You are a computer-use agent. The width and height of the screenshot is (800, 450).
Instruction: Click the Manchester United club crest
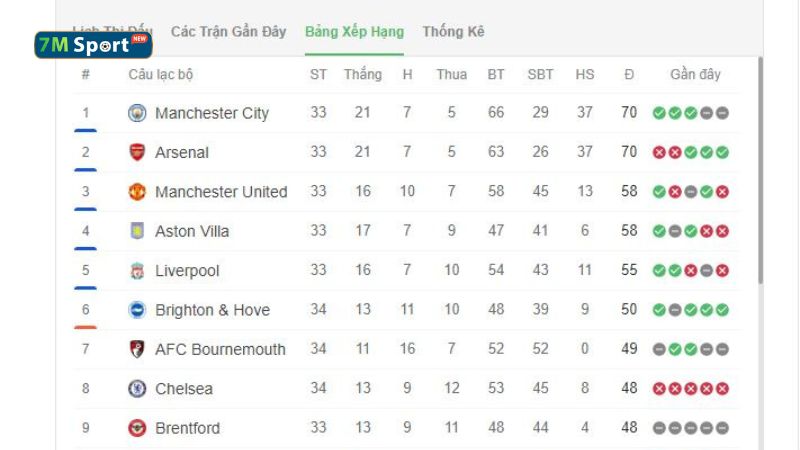point(137,192)
